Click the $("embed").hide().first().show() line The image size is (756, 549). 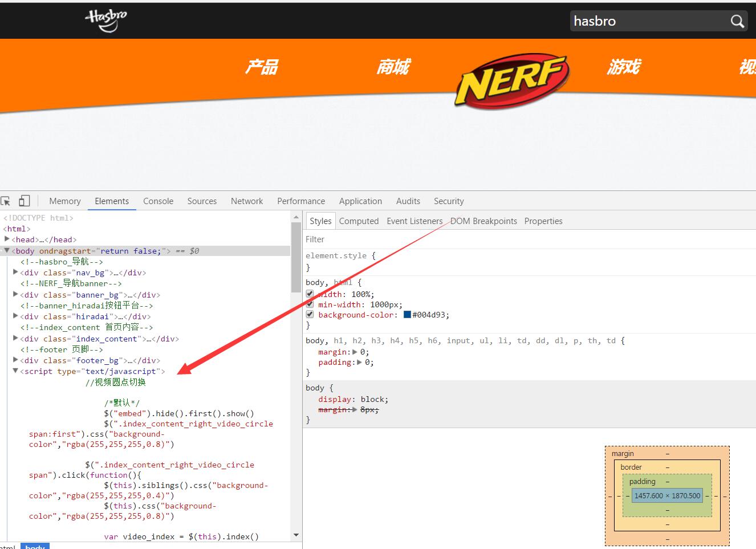click(179, 414)
